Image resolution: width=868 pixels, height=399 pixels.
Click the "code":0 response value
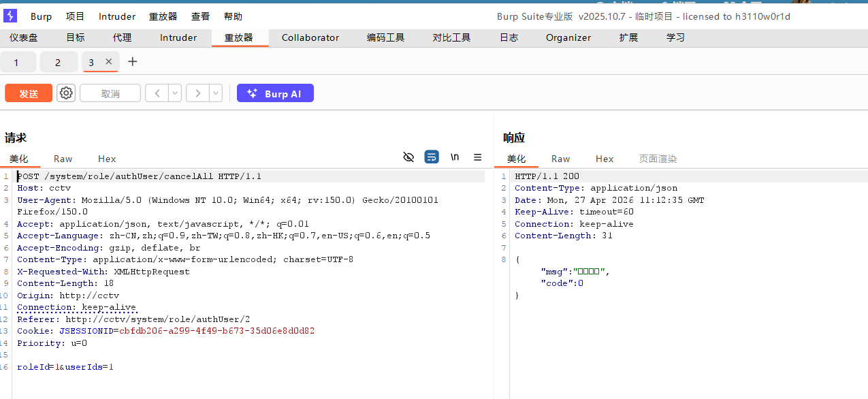click(562, 283)
